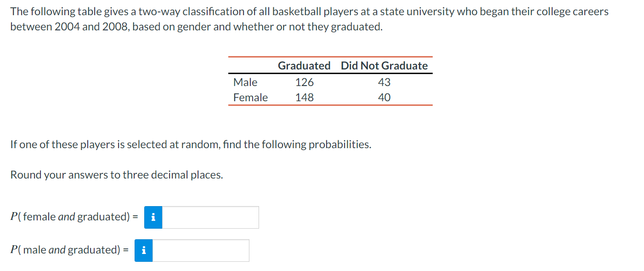Open the info tooltip for male and graduated answer
The height and width of the screenshot is (271, 644).
[143, 250]
